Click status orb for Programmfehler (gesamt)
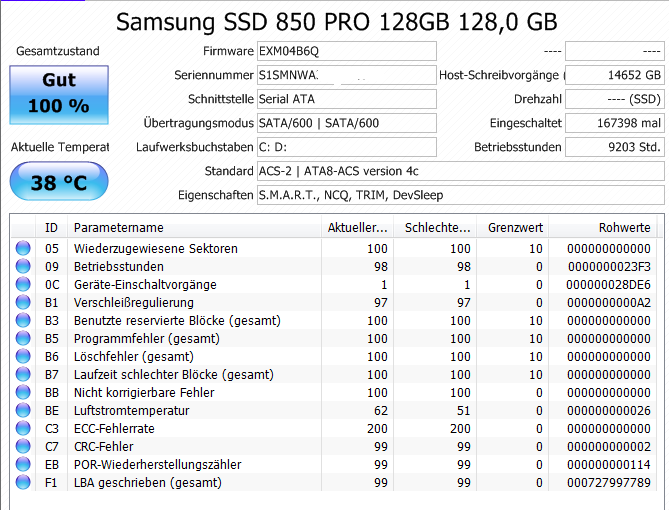The width and height of the screenshot is (669, 510). coord(23,338)
